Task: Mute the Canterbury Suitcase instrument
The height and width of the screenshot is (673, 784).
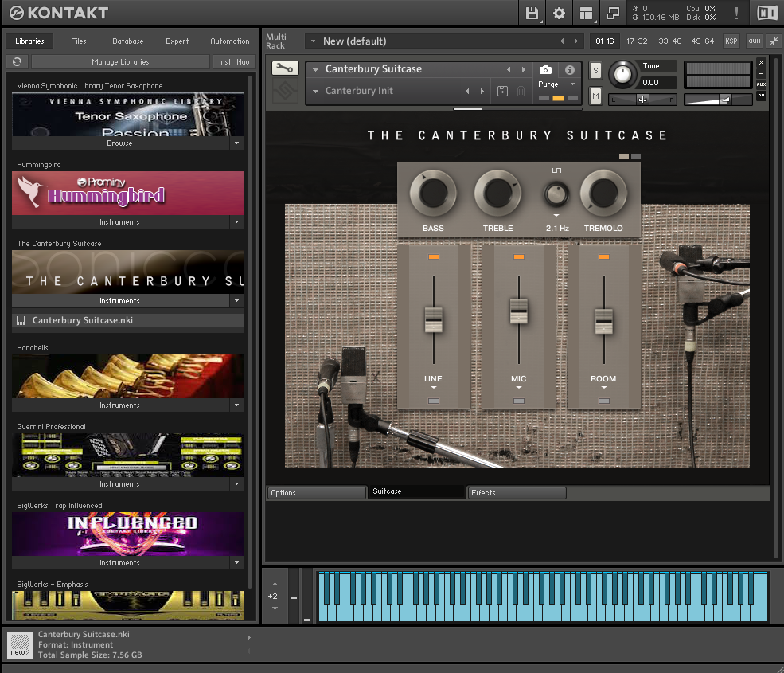Action: [x=595, y=96]
